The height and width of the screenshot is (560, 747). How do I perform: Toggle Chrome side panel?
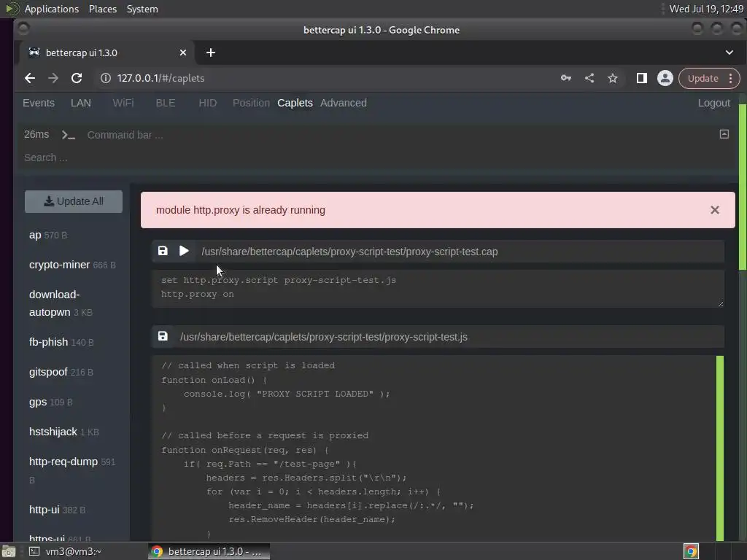coord(642,78)
